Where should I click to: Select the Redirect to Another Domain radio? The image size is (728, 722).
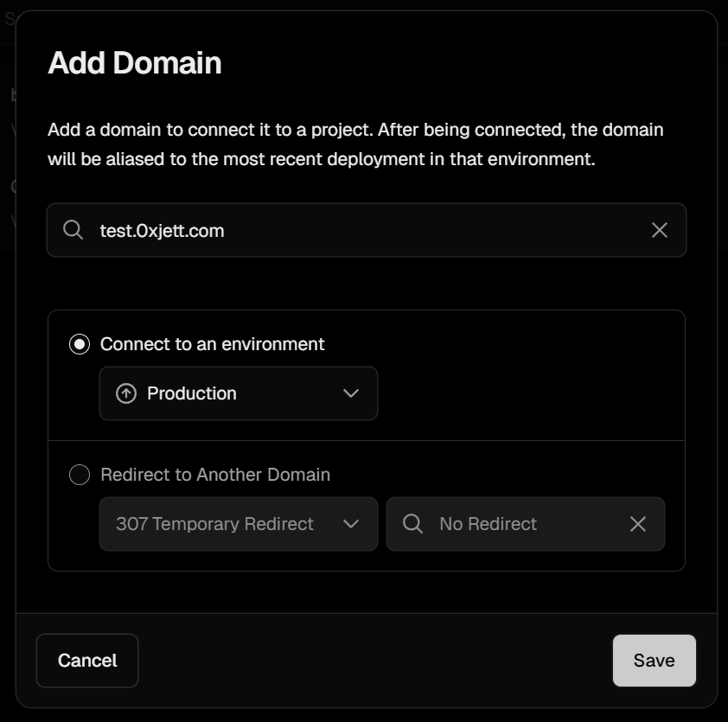click(x=80, y=475)
